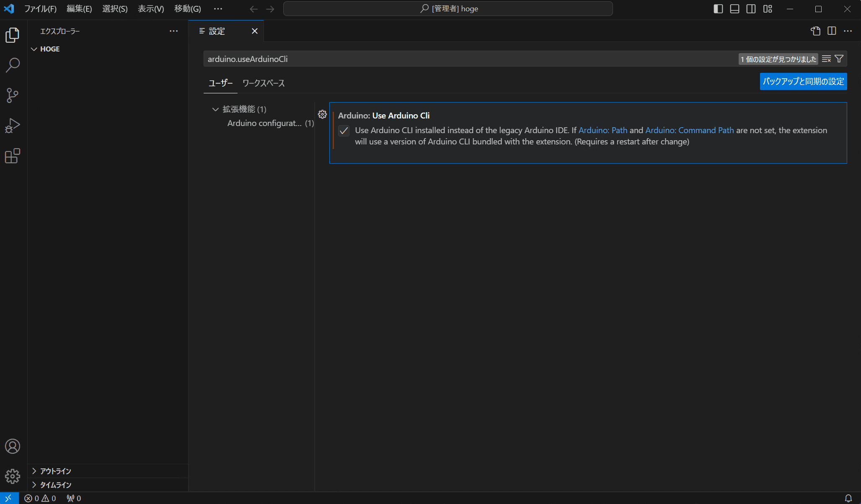Open the Source Control view
The height and width of the screenshot is (504, 861).
13,95
